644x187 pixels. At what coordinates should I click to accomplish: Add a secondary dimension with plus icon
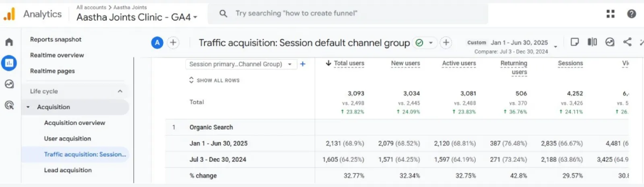(303, 64)
